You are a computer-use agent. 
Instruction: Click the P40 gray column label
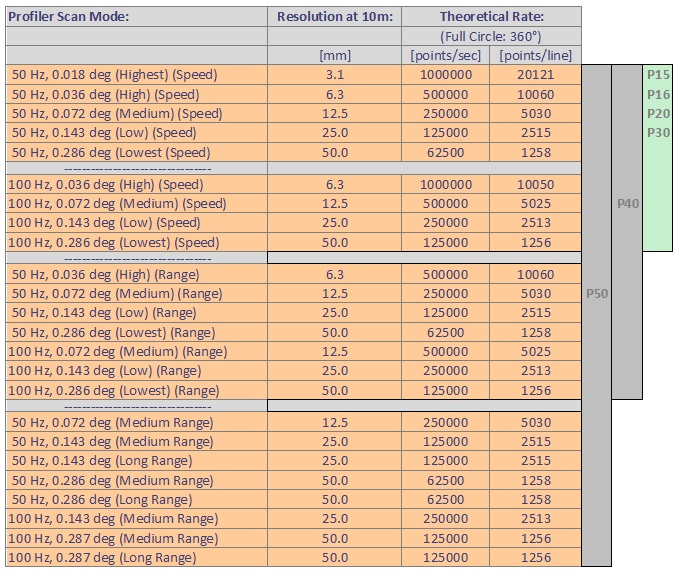coord(627,203)
